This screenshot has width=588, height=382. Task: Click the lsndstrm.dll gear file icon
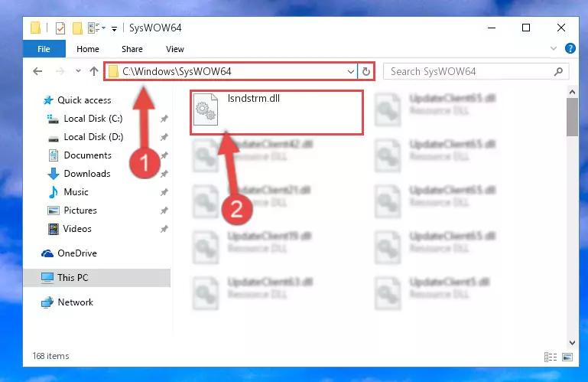click(205, 109)
